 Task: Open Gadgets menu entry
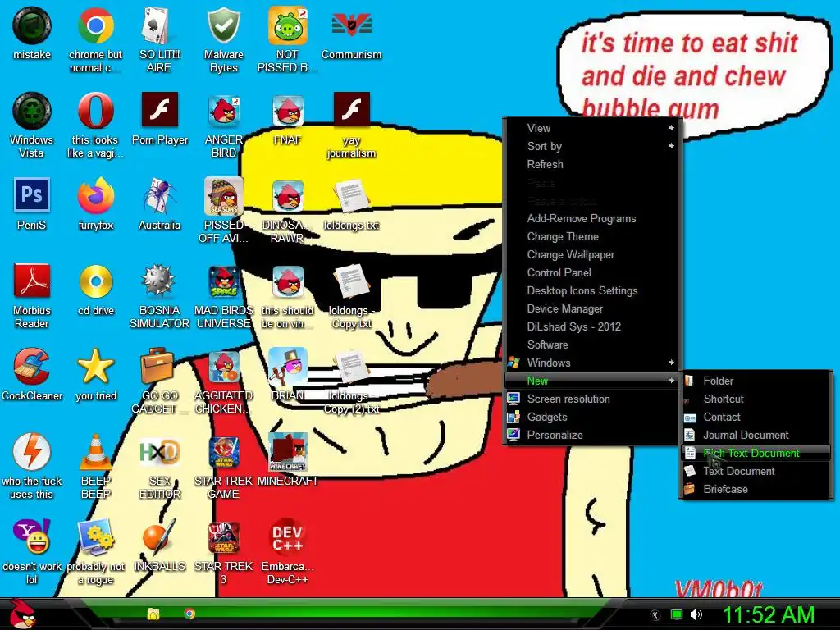click(592, 418)
